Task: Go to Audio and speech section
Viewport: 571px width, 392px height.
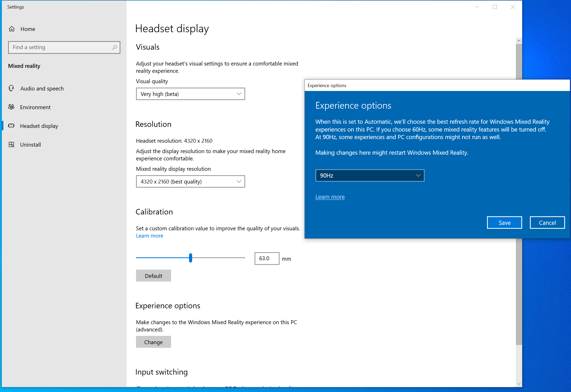Action: [x=42, y=88]
